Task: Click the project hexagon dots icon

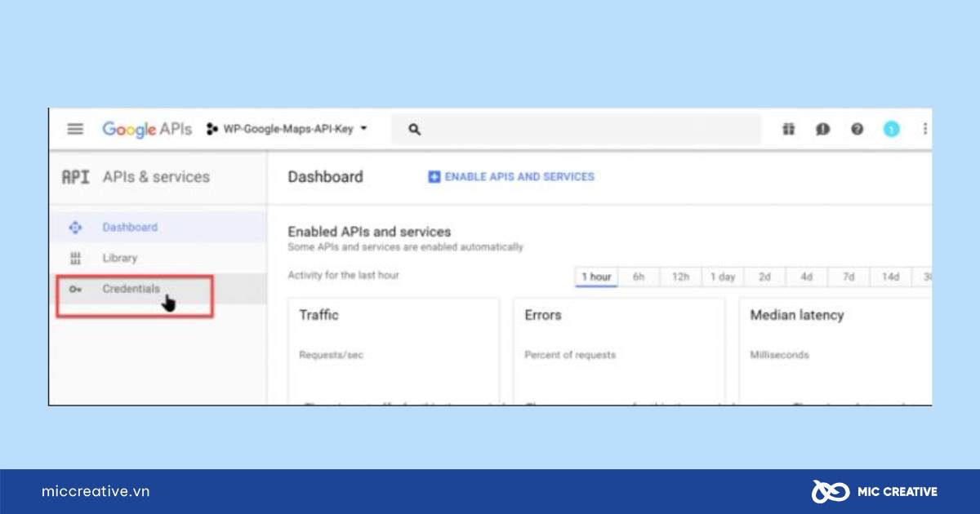Action: pos(212,129)
